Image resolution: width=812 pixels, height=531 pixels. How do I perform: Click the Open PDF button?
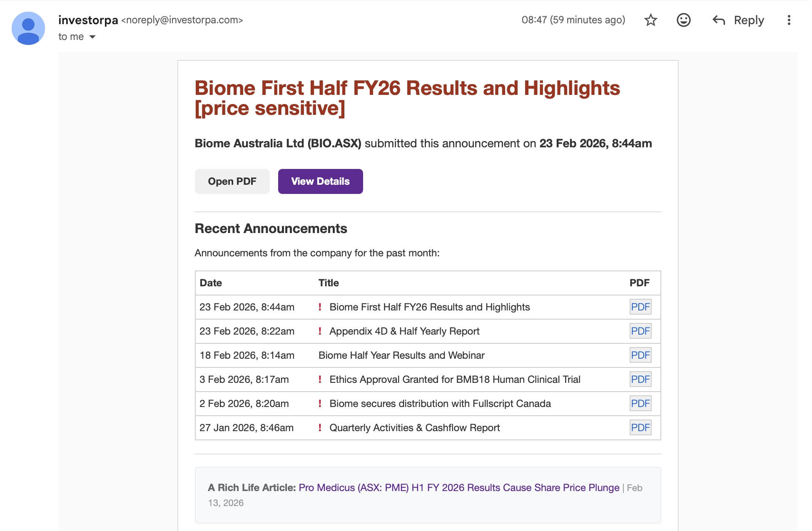coord(232,181)
